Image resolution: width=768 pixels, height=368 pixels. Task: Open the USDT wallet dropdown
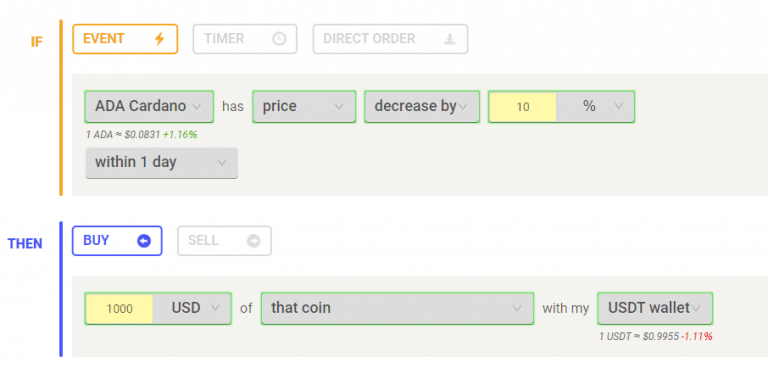click(x=655, y=308)
